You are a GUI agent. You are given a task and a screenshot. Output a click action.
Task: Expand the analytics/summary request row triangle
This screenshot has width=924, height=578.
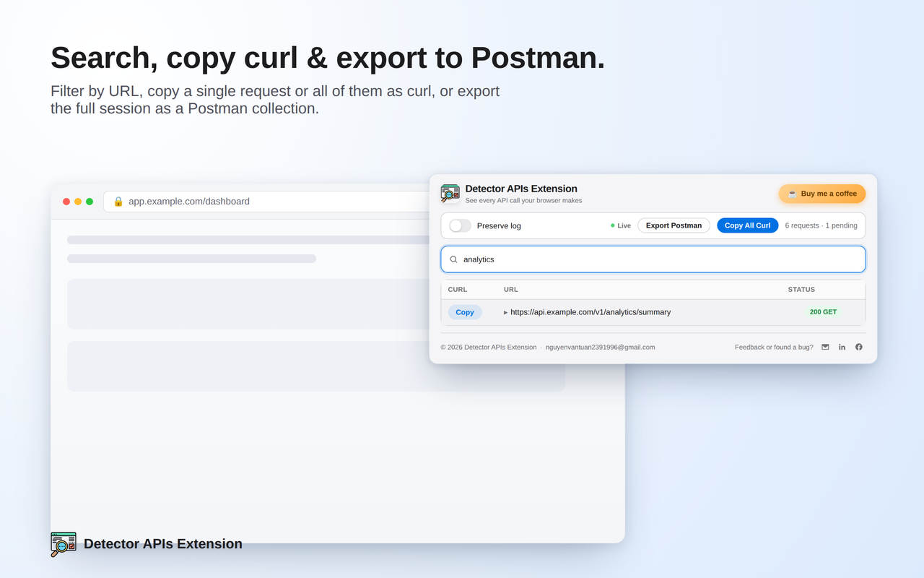[x=505, y=313]
